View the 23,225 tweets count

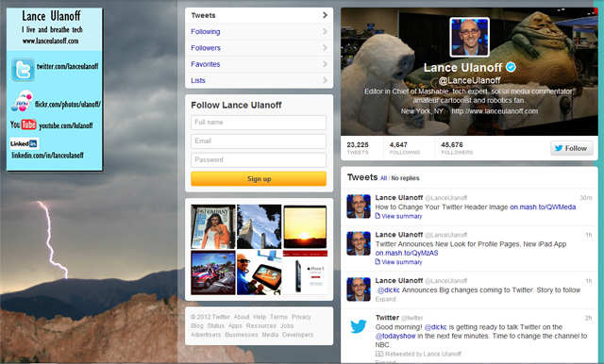(x=358, y=148)
